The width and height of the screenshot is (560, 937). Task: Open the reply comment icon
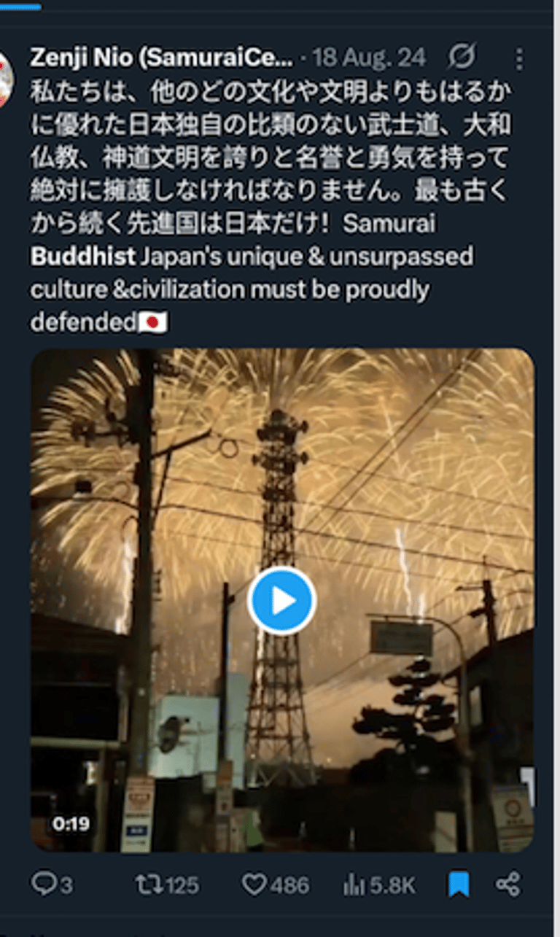(x=43, y=885)
